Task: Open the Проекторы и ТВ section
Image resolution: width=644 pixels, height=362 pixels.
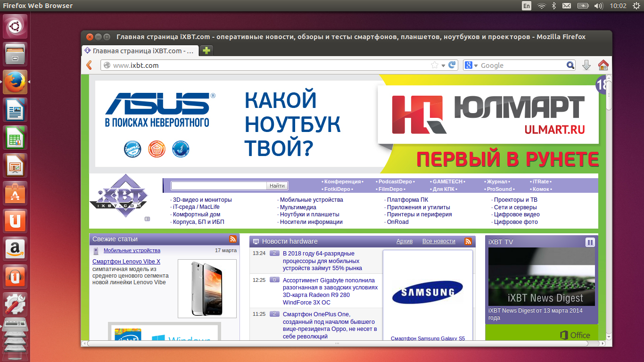Action: point(516,200)
